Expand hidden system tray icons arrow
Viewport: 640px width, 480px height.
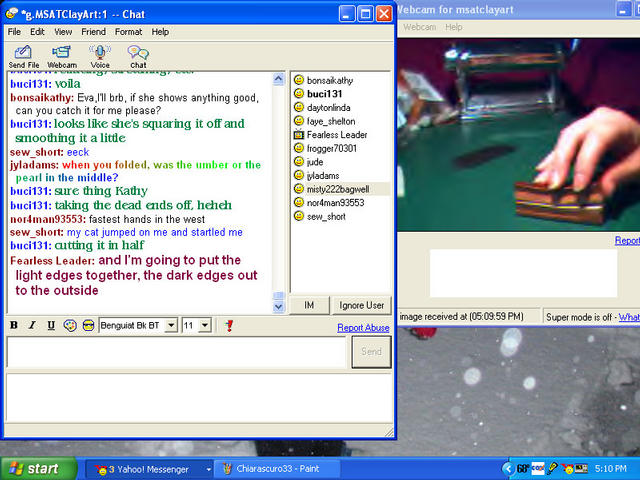(508, 469)
